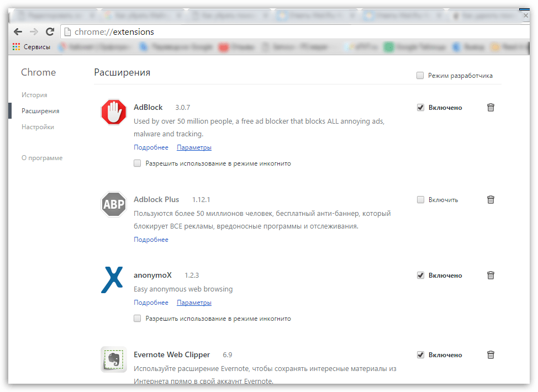Enable the Режим разработчика checkbox
This screenshot has width=538, height=392.
click(x=420, y=76)
